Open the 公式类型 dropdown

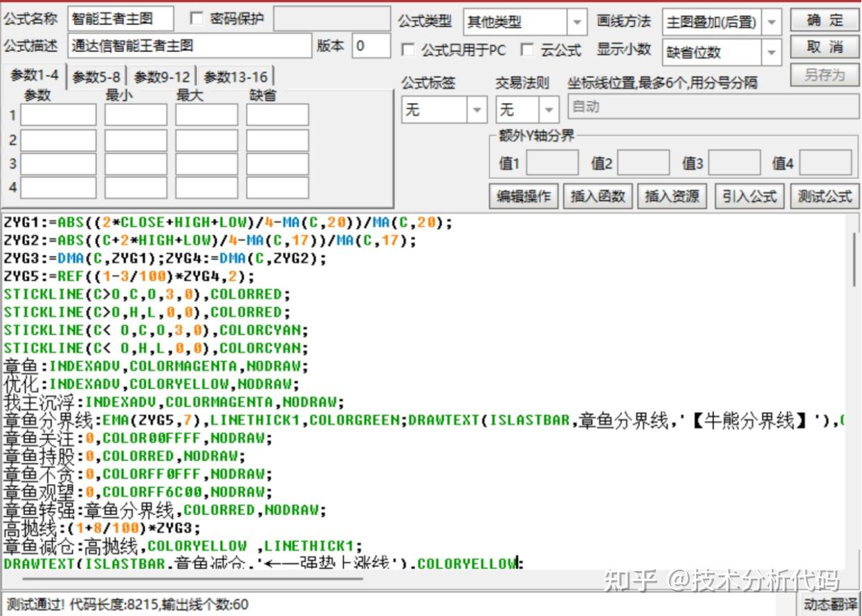click(577, 22)
